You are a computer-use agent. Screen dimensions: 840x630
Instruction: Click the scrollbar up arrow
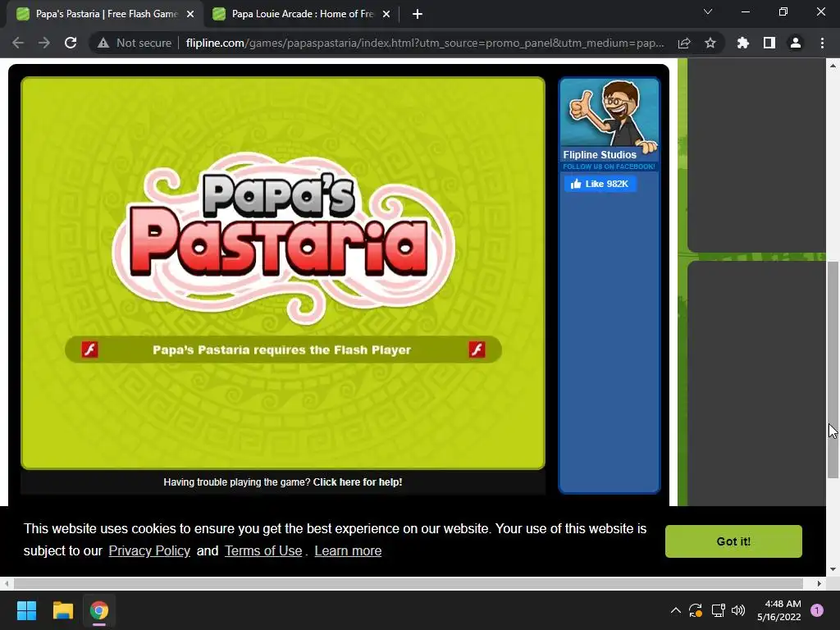(x=833, y=66)
